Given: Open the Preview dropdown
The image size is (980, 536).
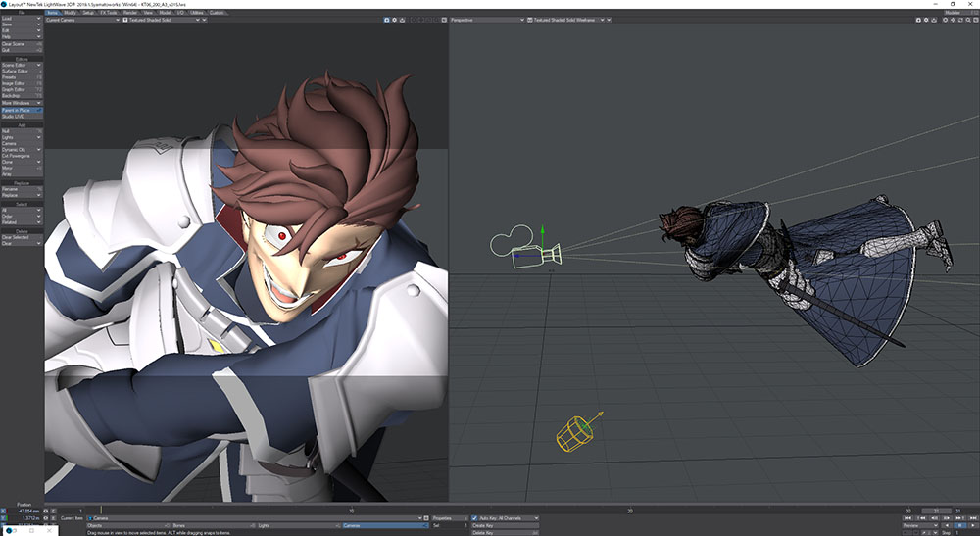Looking at the screenshot, I should click(920, 525).
